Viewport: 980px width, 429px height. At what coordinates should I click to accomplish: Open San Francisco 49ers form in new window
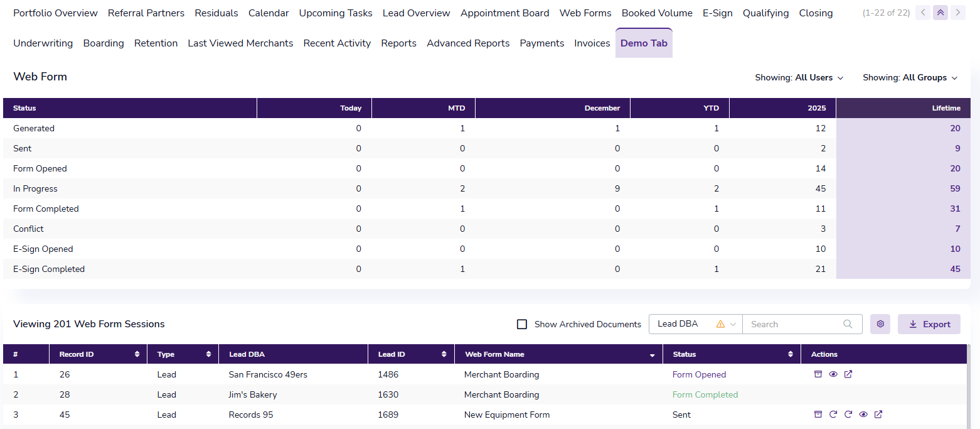click(848, 374)
